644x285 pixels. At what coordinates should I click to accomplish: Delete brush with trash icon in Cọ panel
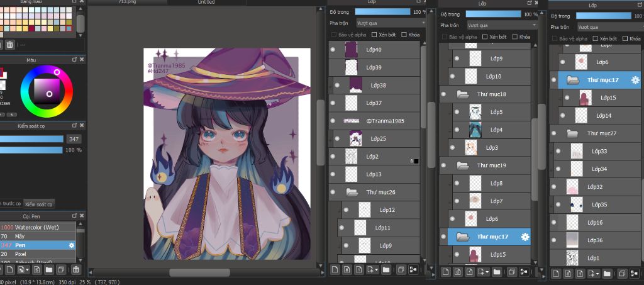coord(76,270)
